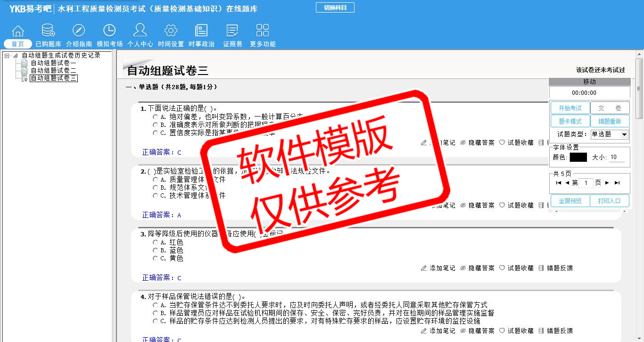Open the 已购题库 database icon
Viewport: 644px width, 342px height.
point(48,31)
